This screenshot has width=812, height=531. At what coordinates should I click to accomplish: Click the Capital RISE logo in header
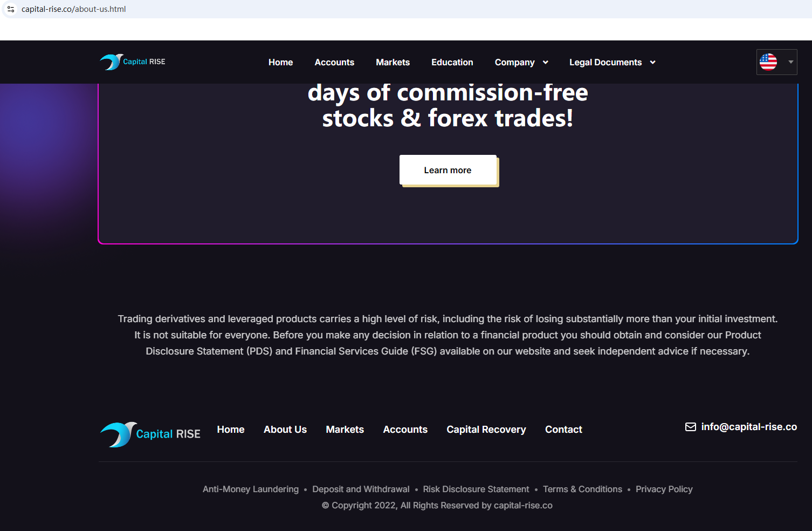click(x=133, y=62)
